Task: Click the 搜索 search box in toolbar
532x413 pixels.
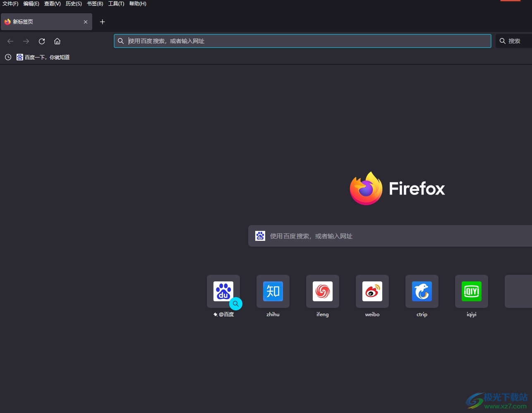Action: (x=514, y=41)
